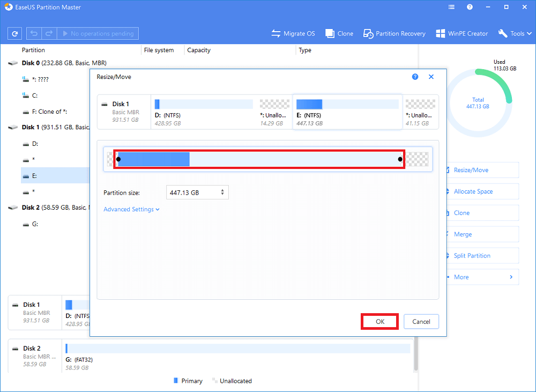
Task: Launch Partition Recovery
Action: [394, 34]
